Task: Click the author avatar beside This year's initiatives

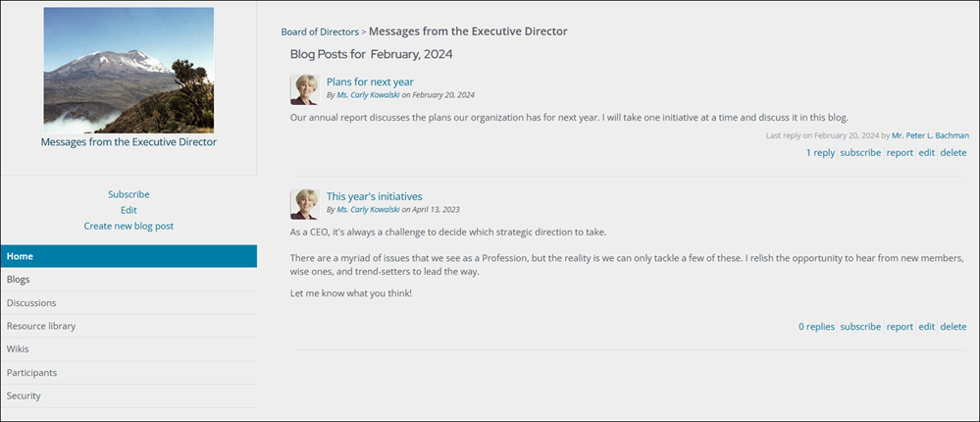Action: pyautogui.click(x=305, y=204)
